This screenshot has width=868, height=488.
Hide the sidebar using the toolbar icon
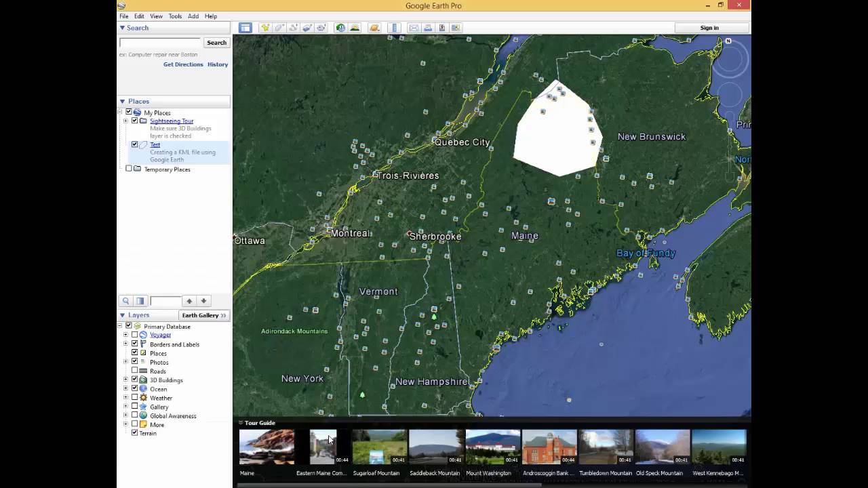coord(245,28)
